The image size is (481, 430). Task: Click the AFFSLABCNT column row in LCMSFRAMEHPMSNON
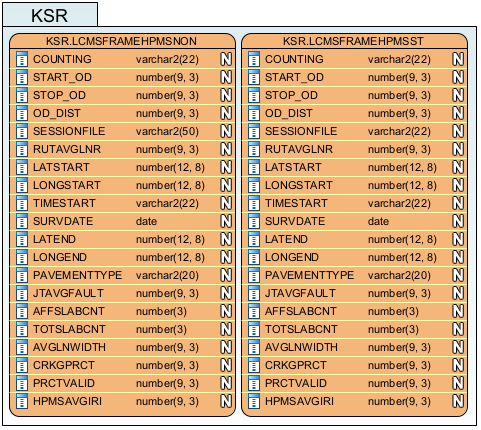pos(122,311)
